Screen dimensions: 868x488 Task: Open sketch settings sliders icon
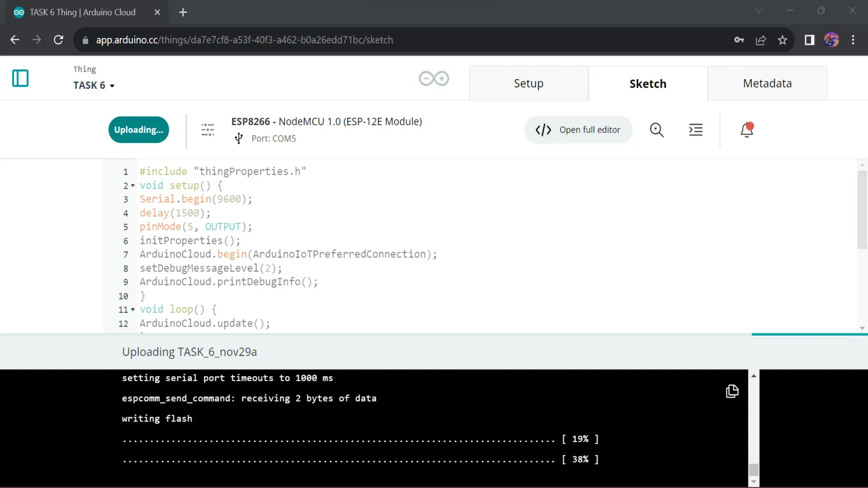208,130
